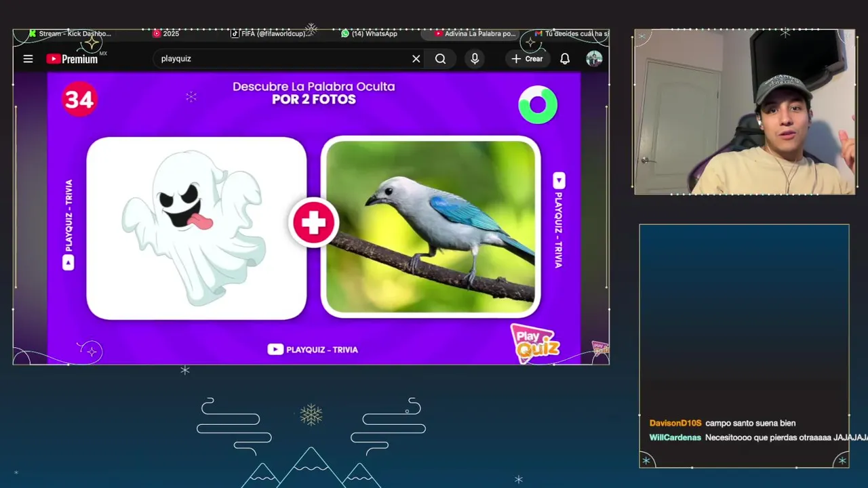Click the Play Quiz logo in video corner
868x488 pixels.
point(534,344)
